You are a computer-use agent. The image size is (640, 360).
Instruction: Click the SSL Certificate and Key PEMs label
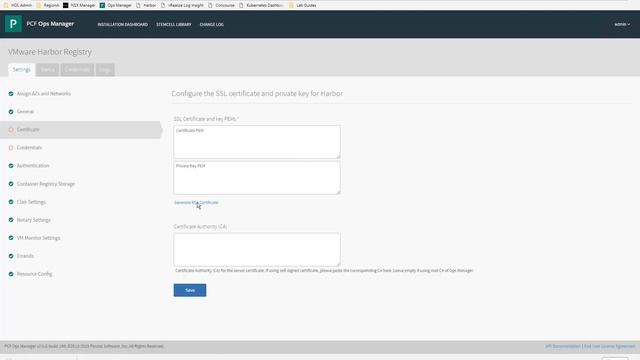coord(206,119)
